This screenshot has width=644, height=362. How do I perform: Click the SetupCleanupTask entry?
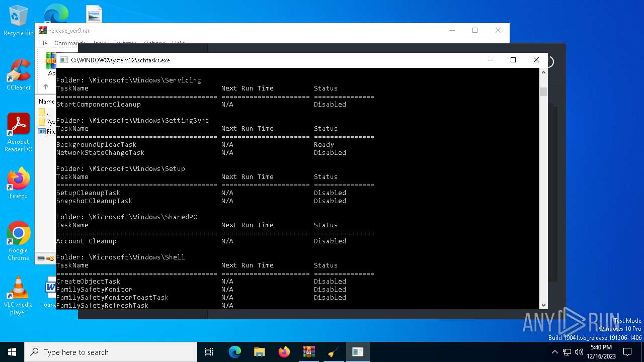pyautogui.click(x=89, y=193)
